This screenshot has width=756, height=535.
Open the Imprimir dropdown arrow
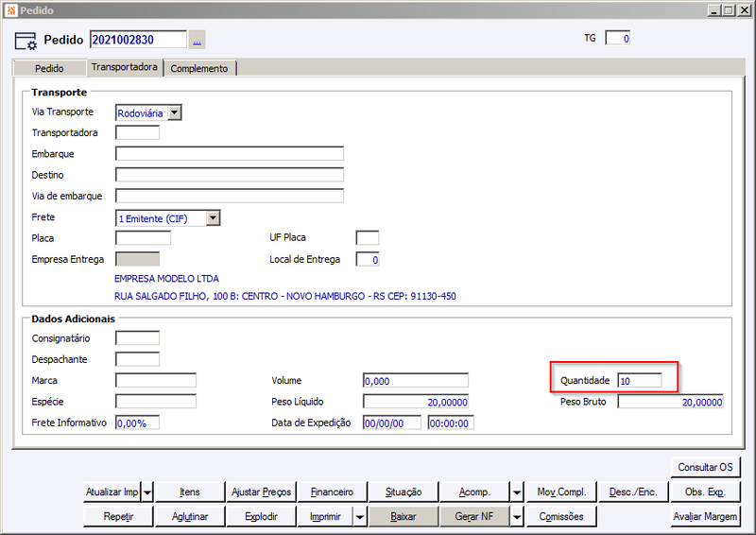click(360, 517)
